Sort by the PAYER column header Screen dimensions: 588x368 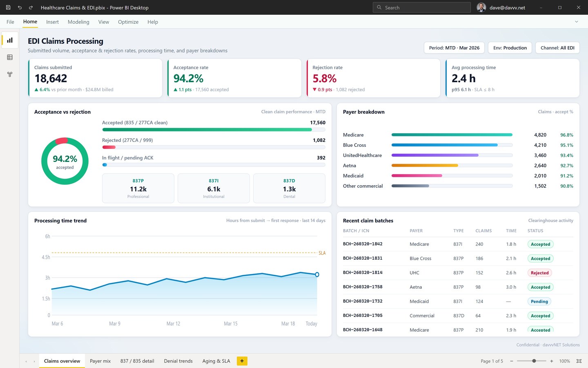coord(416,231)
